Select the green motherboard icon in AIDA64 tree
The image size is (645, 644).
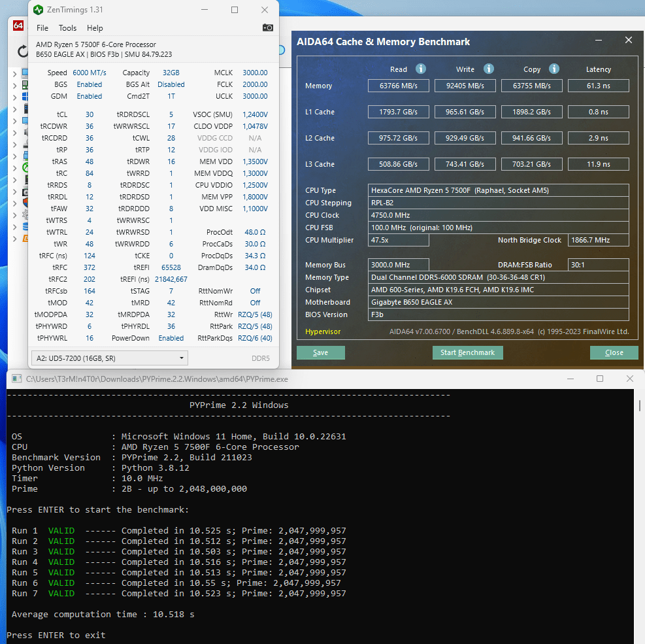click(x=25, y=85)
